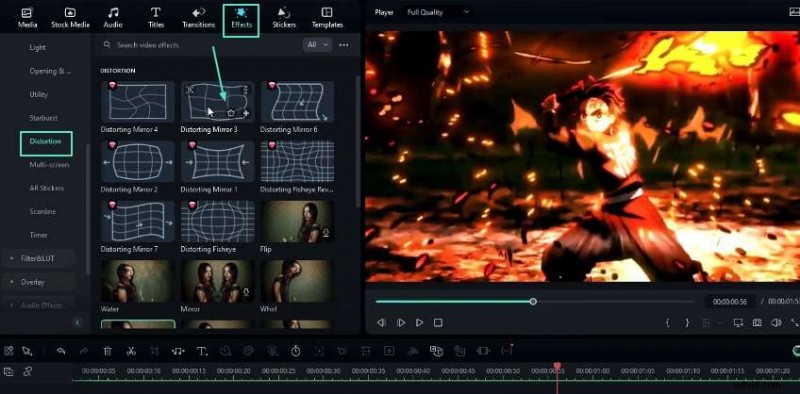The image size is (800, 394).
Task: Click the player progress slider handle
Action: (x=533, y=302)
